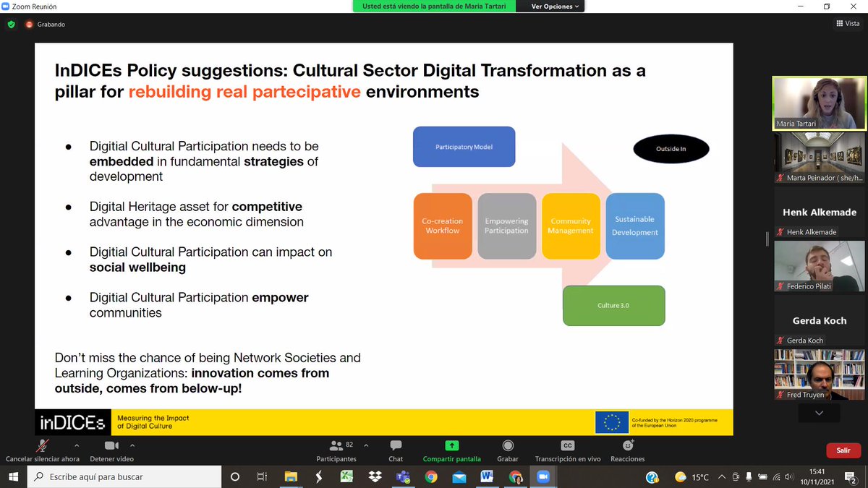Unmute via the microphone icon
Viewport: 868px width, 488px height.
pyautogui.click(x=43, y=445)
